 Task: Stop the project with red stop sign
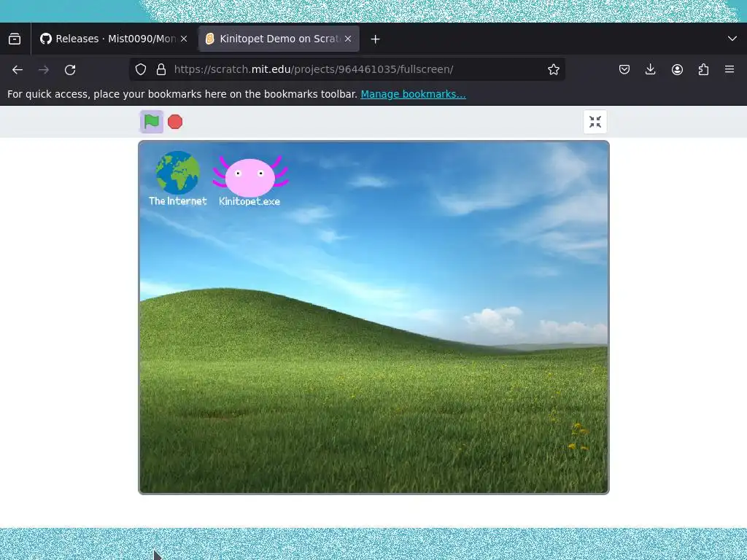click(175, 122)
